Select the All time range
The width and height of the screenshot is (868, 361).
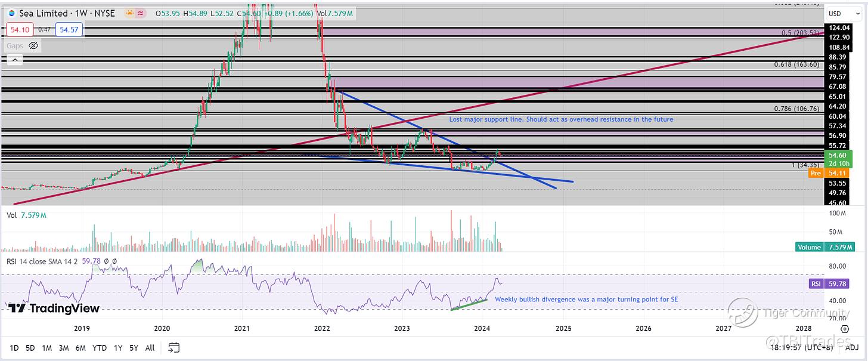click(x=150, y=347)
